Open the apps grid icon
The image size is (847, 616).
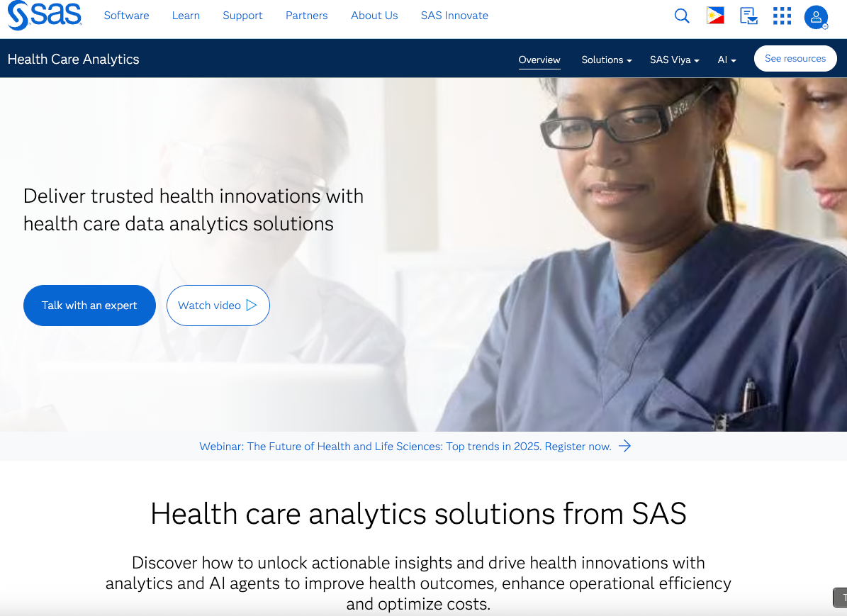click(782, 16)
